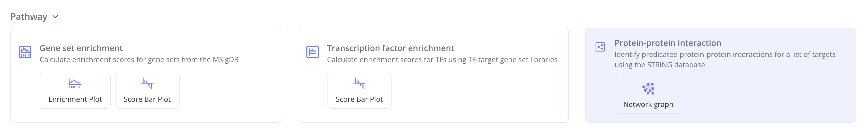This screenshot has height=135, width=868.
Task: Collapse the Pathway section chevron
Action: click(x=56, y=17)
